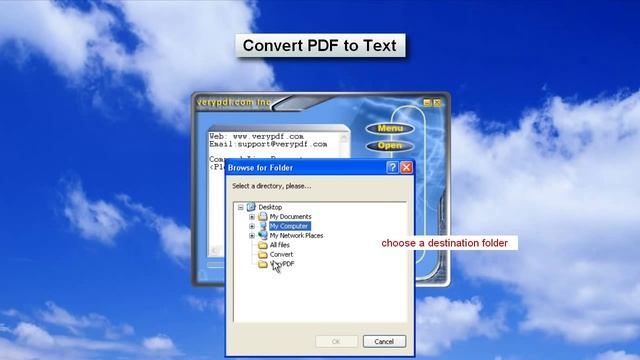The image size is (640, 360).
Task: Choose the My Documents tree label
Action: click(x=290, y=217)
